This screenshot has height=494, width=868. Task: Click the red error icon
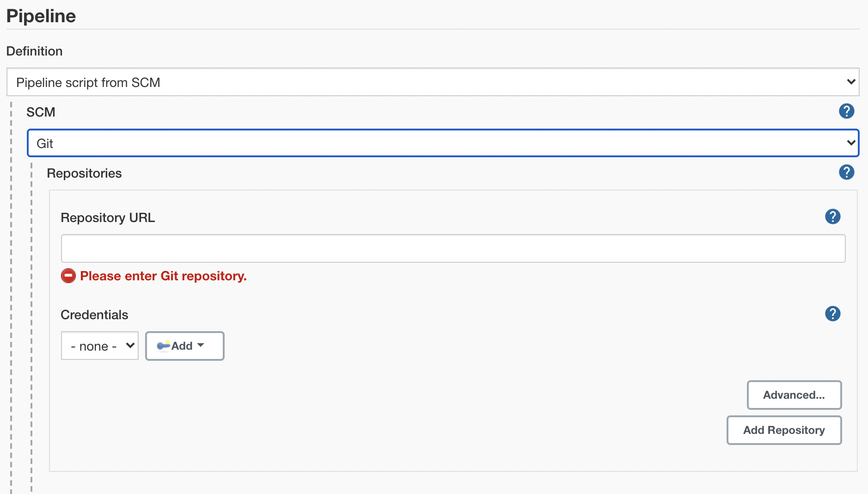click(x=68, y=276)
